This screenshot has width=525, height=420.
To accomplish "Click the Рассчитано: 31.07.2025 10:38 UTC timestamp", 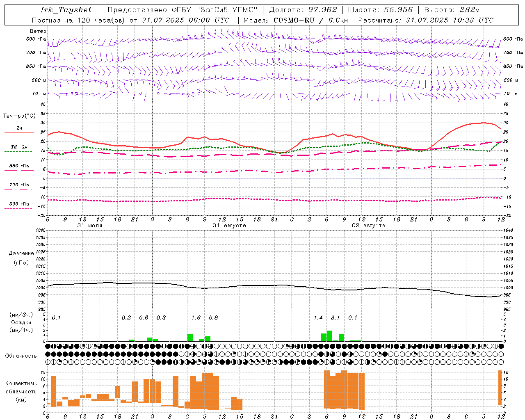I will [426, 20].
